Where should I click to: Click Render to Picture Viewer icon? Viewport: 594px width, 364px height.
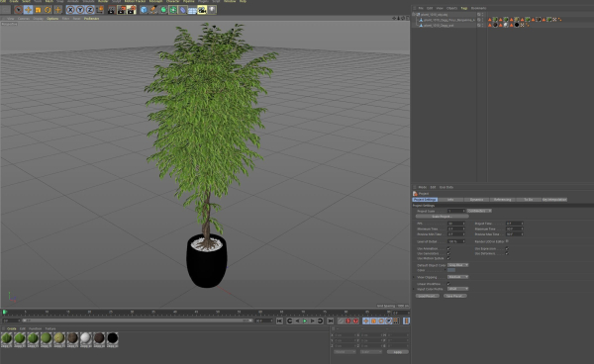coord(121,10)
